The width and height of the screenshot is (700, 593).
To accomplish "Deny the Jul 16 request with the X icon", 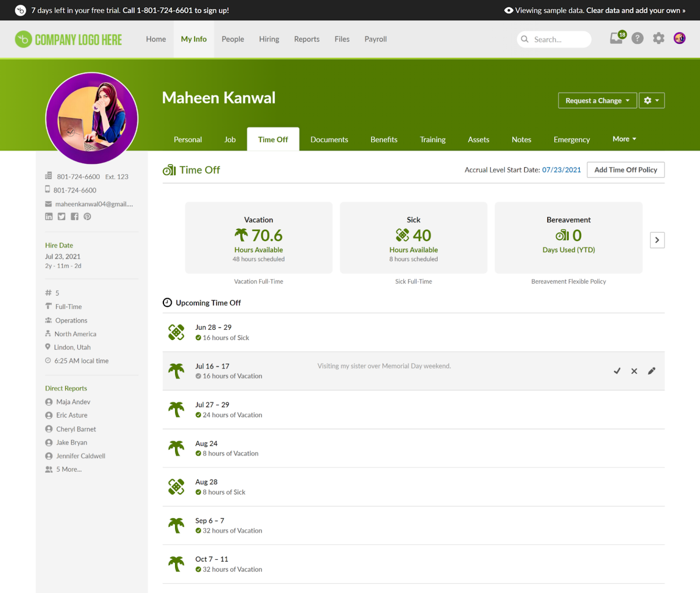I will (x=634, y=371).
